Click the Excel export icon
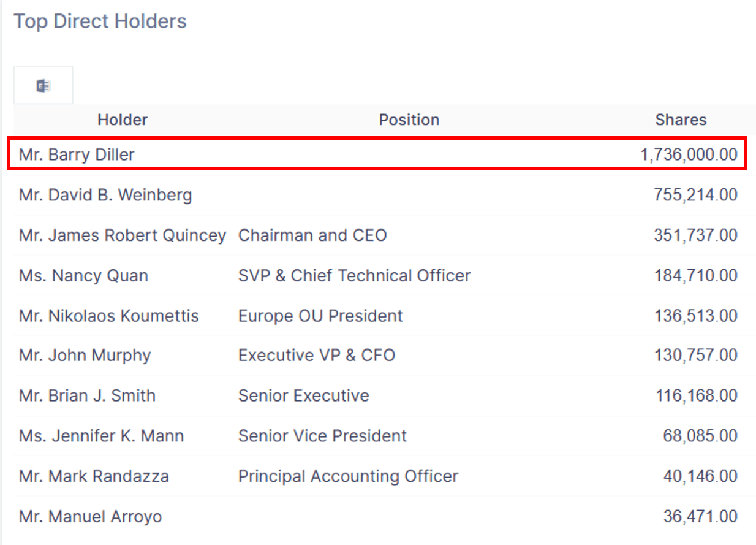The image size is (756, 545). coord(43,86)
